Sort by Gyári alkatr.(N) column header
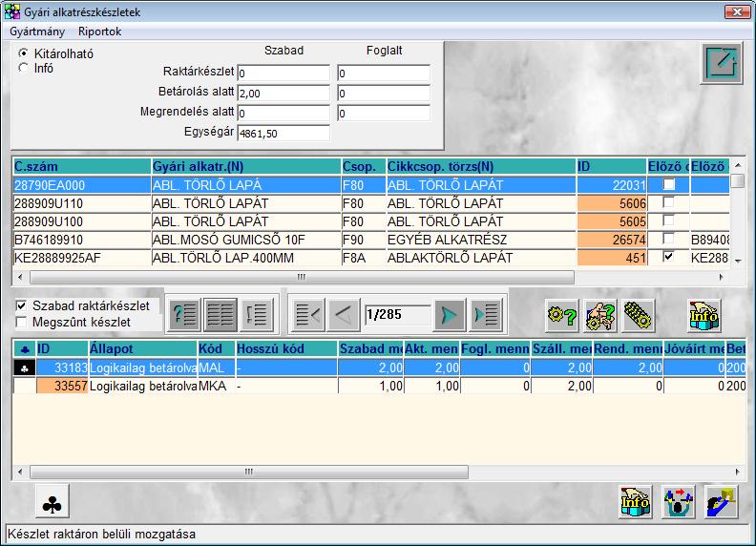 [246, 166]
